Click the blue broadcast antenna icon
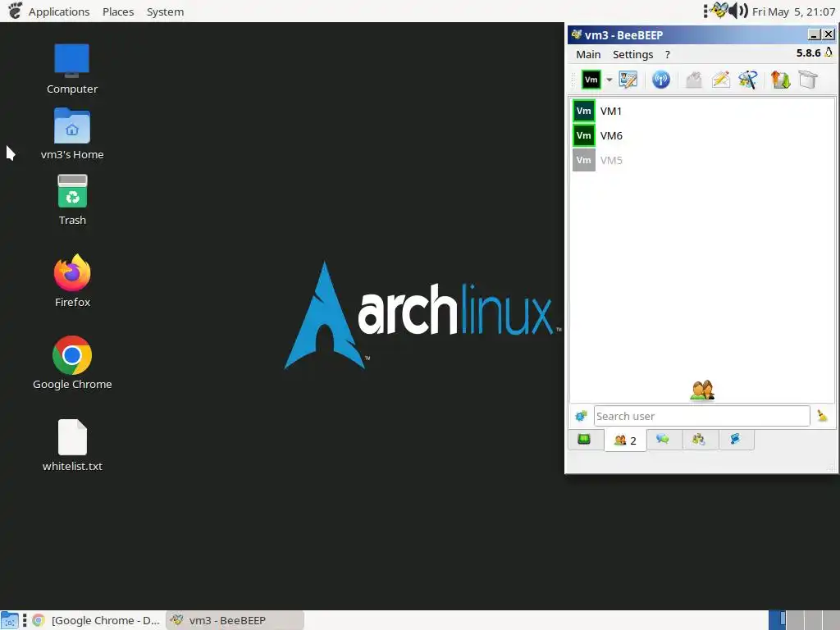The image size is (840, 630). pos(660,80)
